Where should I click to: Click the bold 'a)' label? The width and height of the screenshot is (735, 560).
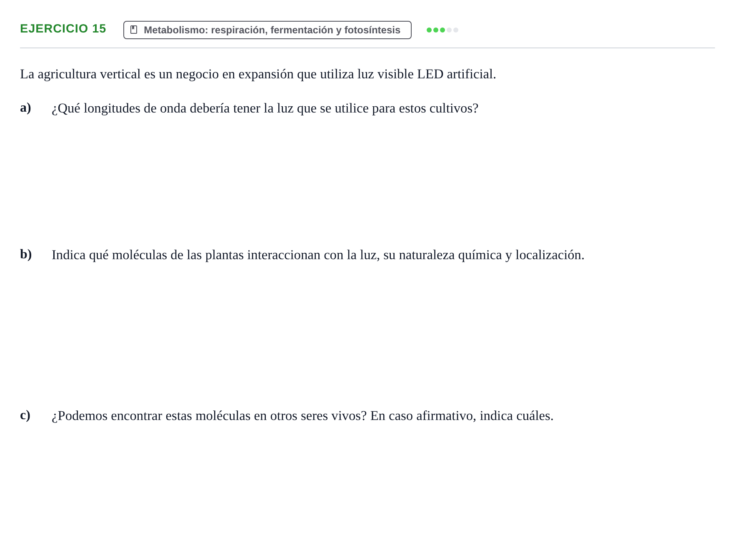click(x=25, y=108)
